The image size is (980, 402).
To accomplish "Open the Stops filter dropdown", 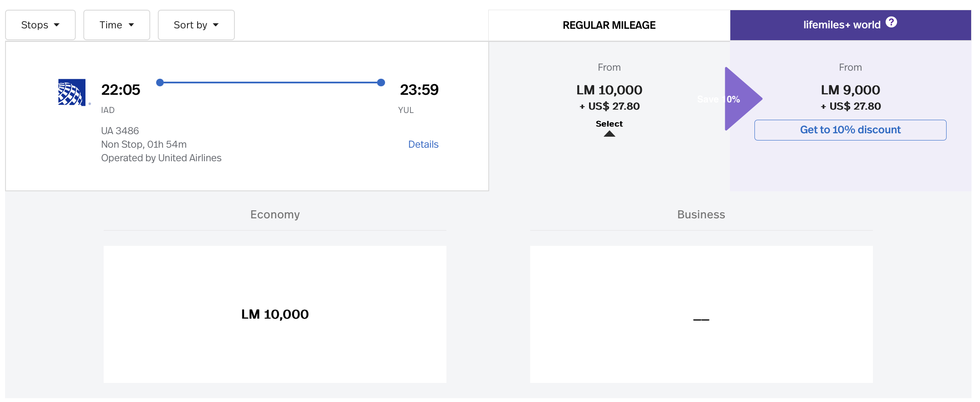I will click(40, 25).
